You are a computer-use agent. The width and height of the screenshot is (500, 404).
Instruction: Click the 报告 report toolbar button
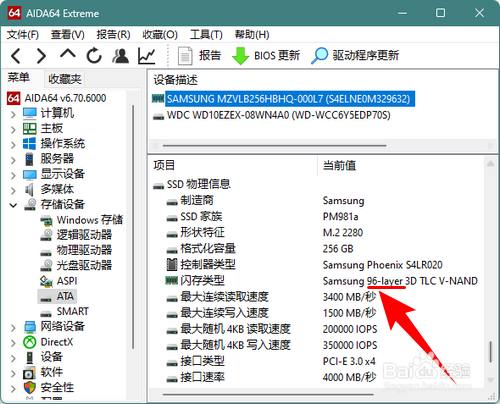199,56
